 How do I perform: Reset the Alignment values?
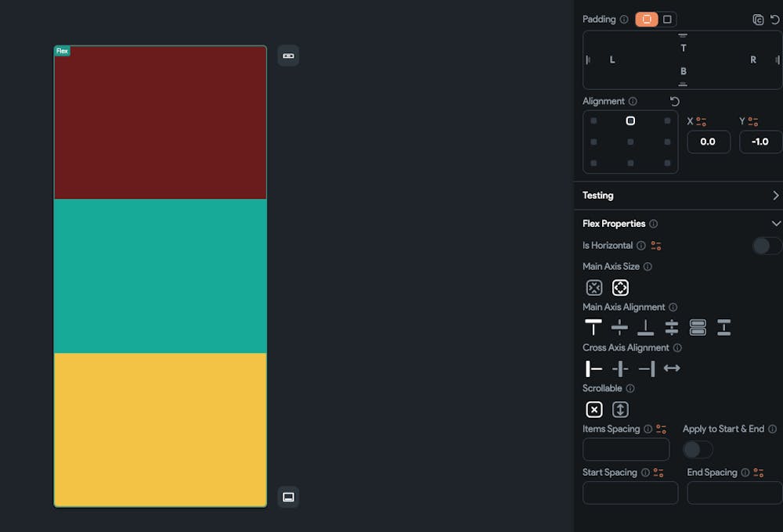pyautogui.click(x=675, y=102)
